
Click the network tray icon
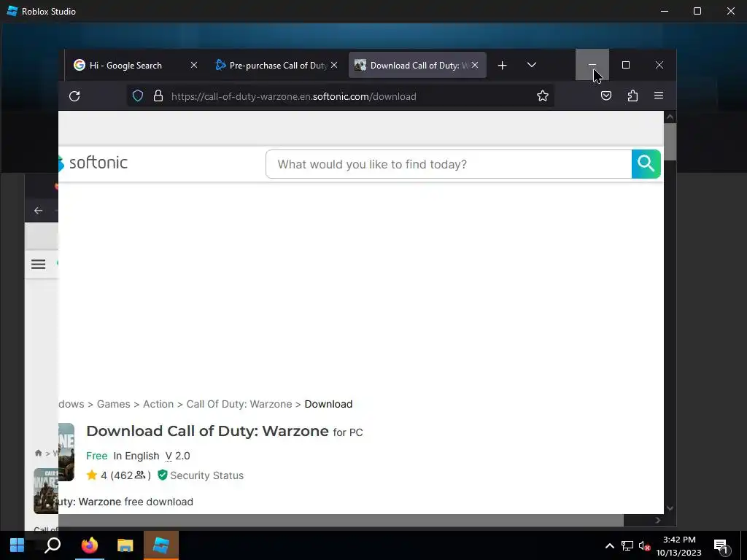[627, 545]
